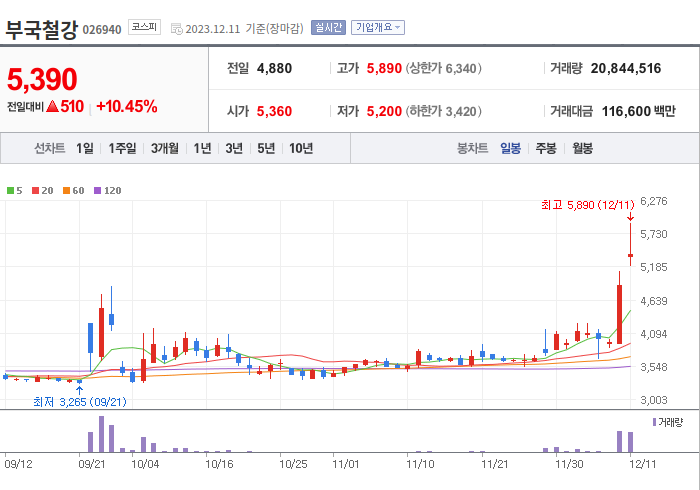Switch to the 일봉 candlestick chart
Image resolution: width=700 pixels, height=490 pixels.
click(510, 148)
